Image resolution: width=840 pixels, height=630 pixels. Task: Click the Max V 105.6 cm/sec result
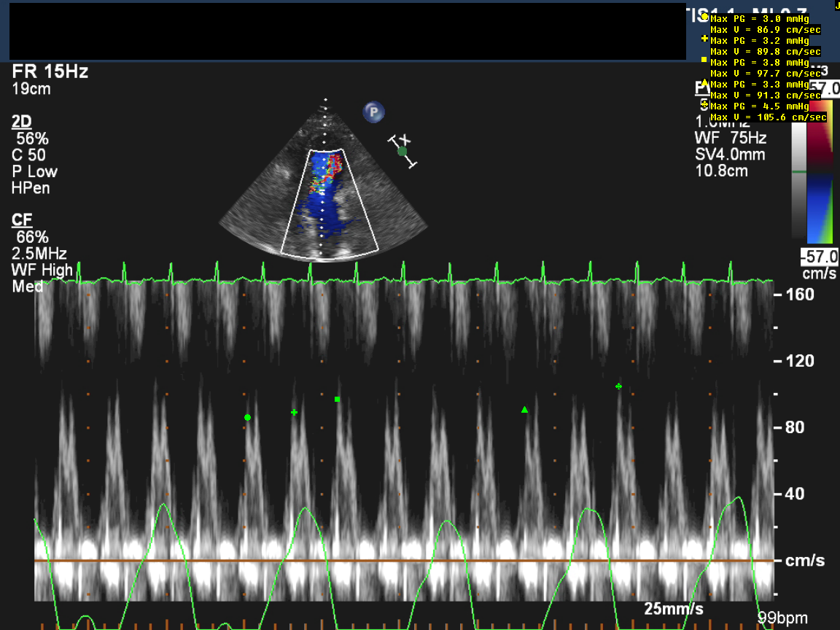[769, 117]
